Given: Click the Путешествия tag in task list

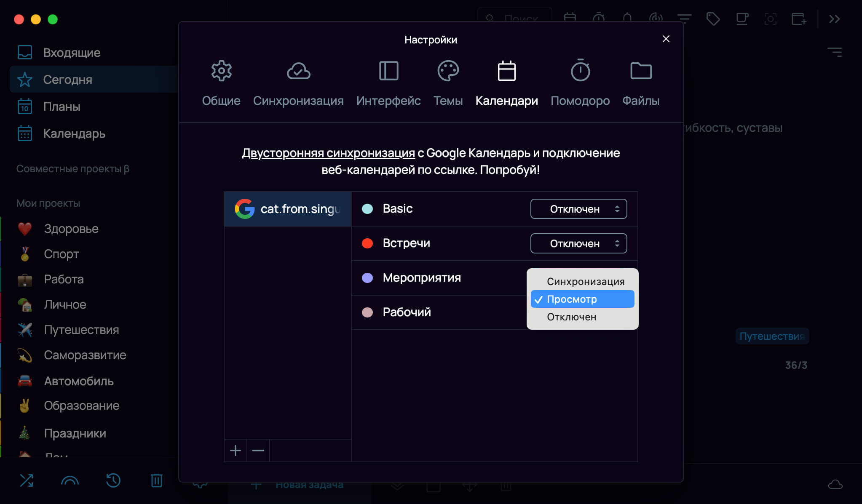Looking at the screenshot, I should 772,336.
